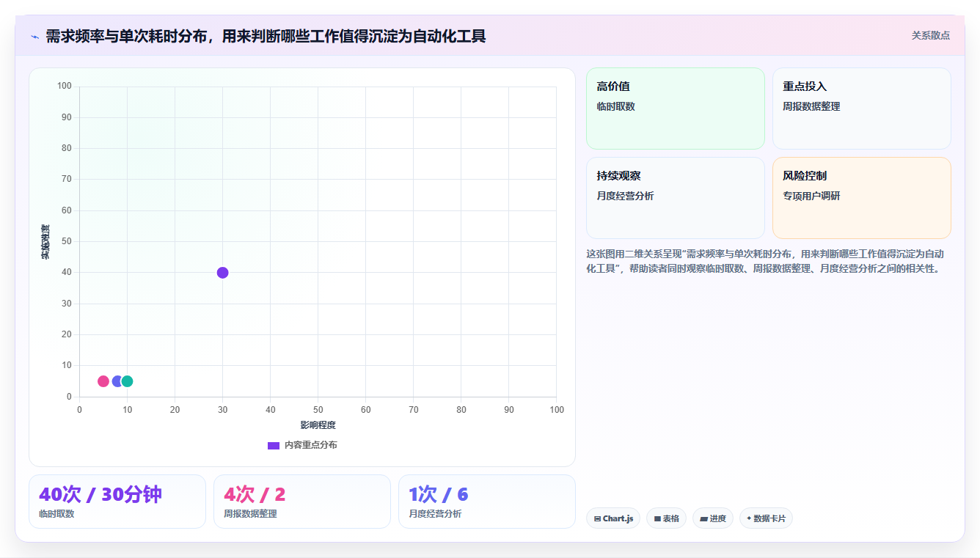Viewport: 980px width, 558px height.
Task: Click the 实施难度 y-axis title
Action: [x=45, y=242]
